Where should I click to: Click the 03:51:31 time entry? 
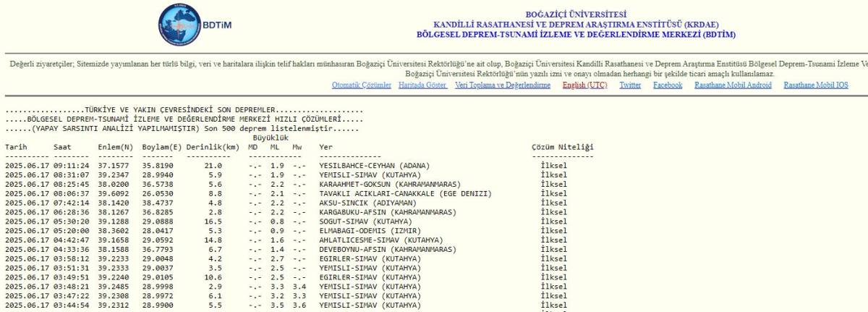click(72, 269)
